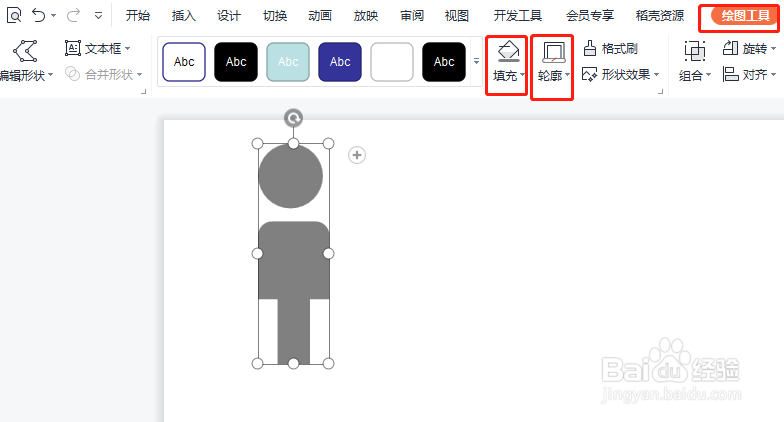Click the right-middle resize handle
Image resolution: width=784 pixels, height=422 pixels.
(x=328, y=254)
